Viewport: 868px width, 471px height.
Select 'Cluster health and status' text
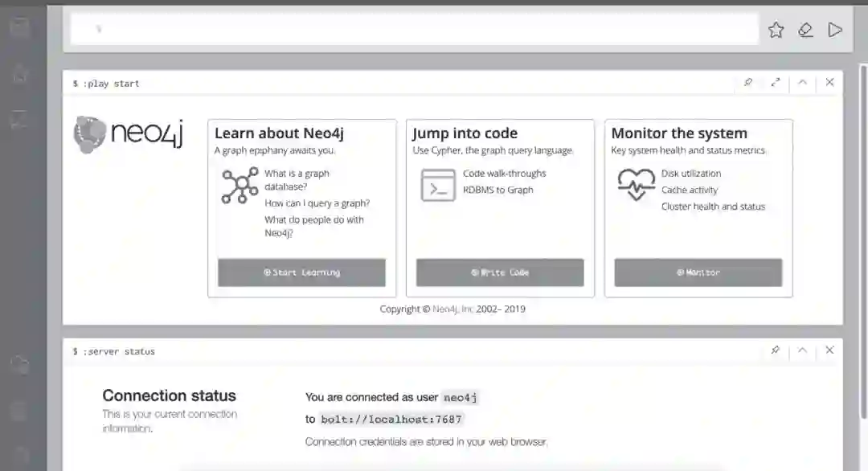click(x=713, y=207)
